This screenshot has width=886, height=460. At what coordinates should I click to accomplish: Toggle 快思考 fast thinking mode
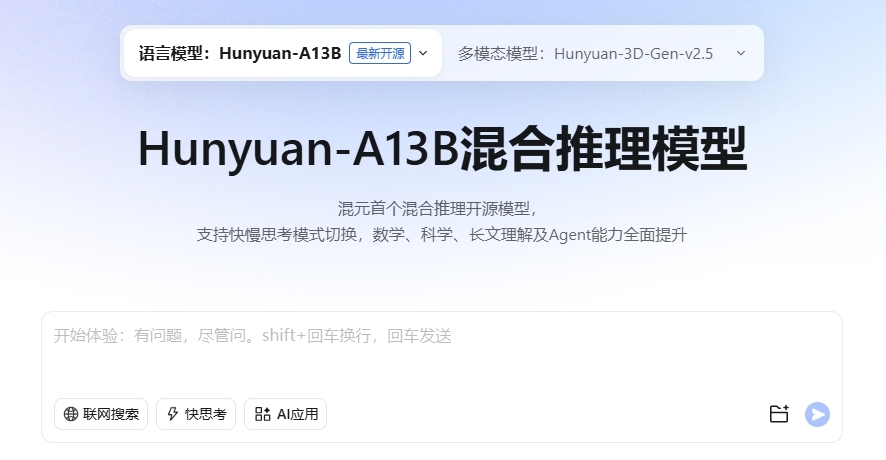pos(196,414)
